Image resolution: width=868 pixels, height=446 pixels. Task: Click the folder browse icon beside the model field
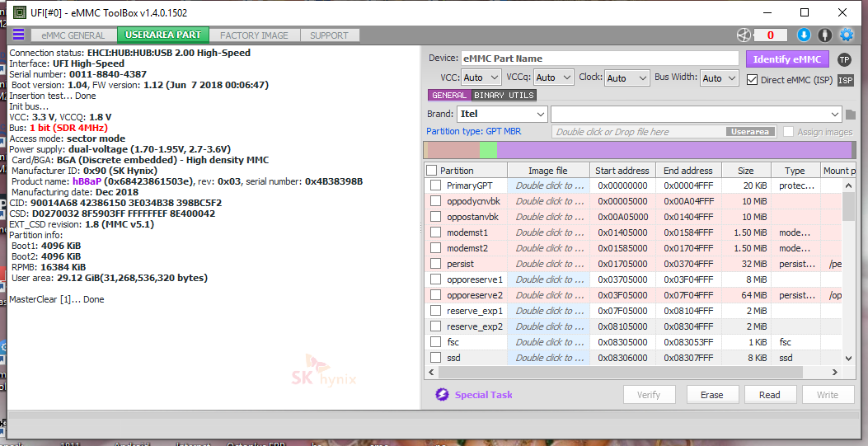tap(851, 115)
